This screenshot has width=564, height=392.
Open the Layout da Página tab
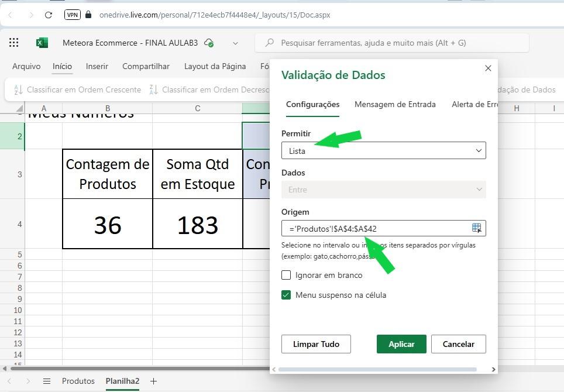(215, 66)
